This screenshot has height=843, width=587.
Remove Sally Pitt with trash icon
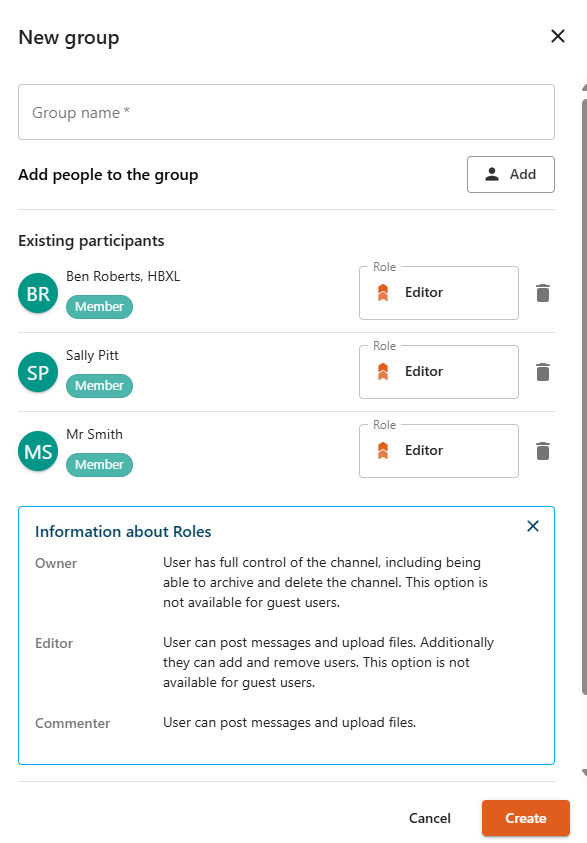pyautogui.click(x=543, y=372)
